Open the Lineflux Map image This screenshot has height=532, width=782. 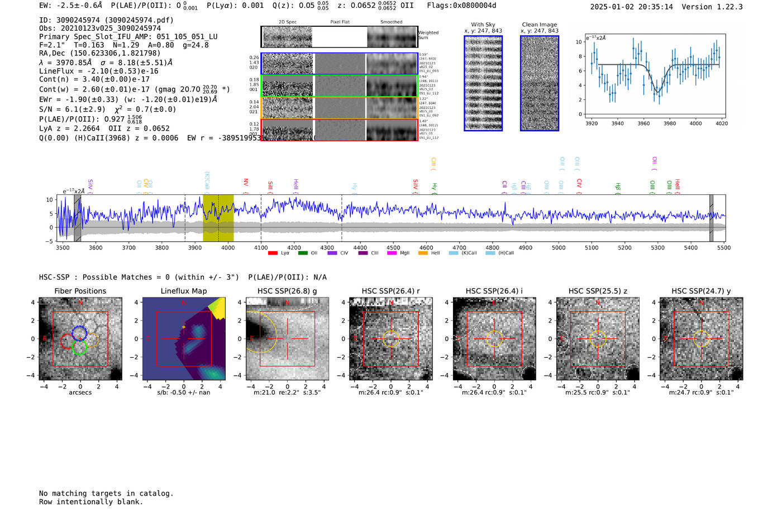pyautogui.click(x=184, y=339)
